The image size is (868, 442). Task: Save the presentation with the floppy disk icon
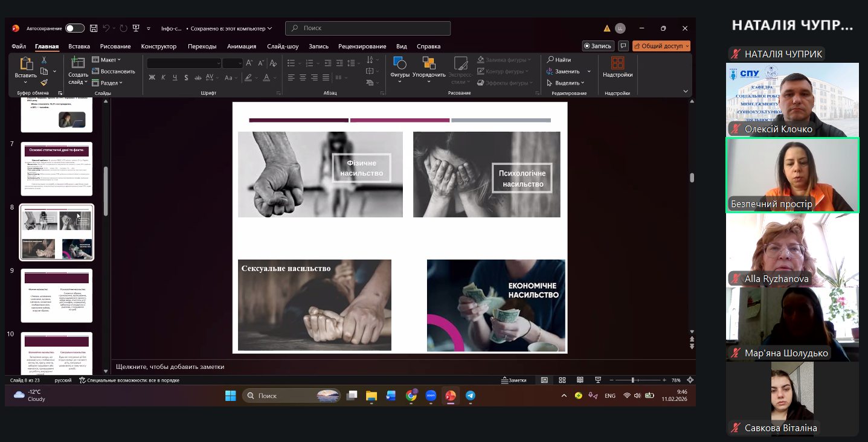coord(94,28)
